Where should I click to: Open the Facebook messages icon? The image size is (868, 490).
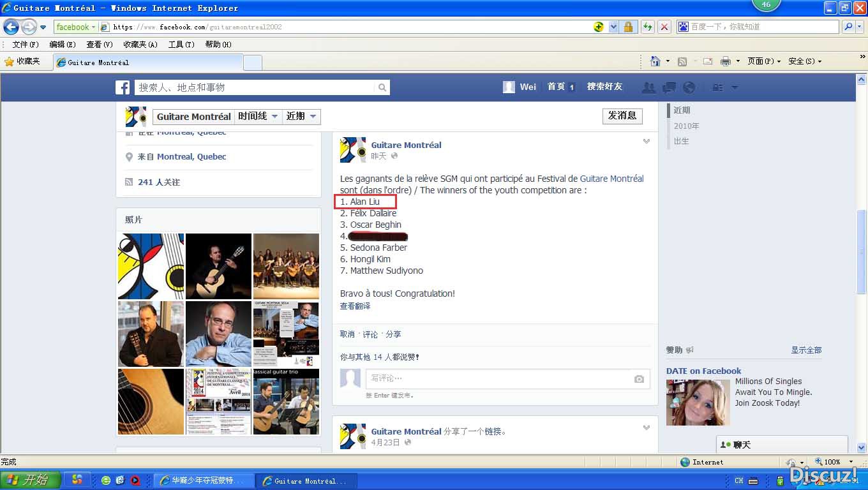[x=669, y=87]
